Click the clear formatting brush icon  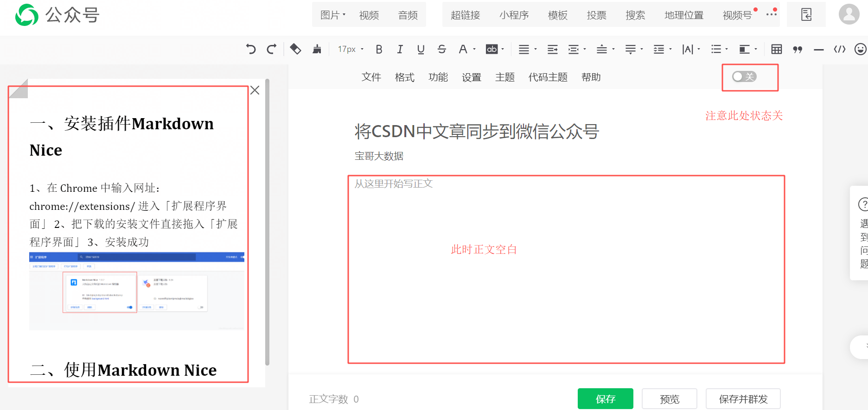(x=317, y=49)
